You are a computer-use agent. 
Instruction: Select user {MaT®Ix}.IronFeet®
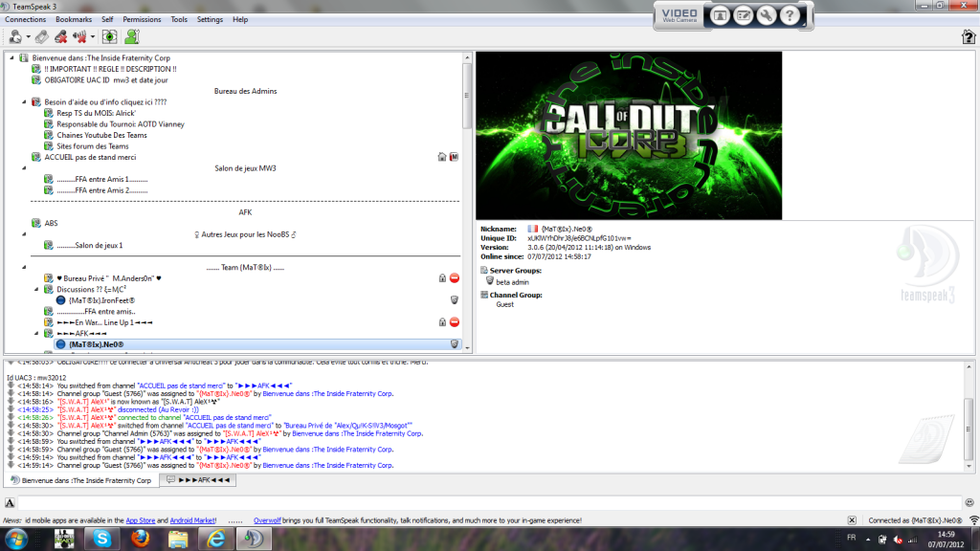click(101, 300)
